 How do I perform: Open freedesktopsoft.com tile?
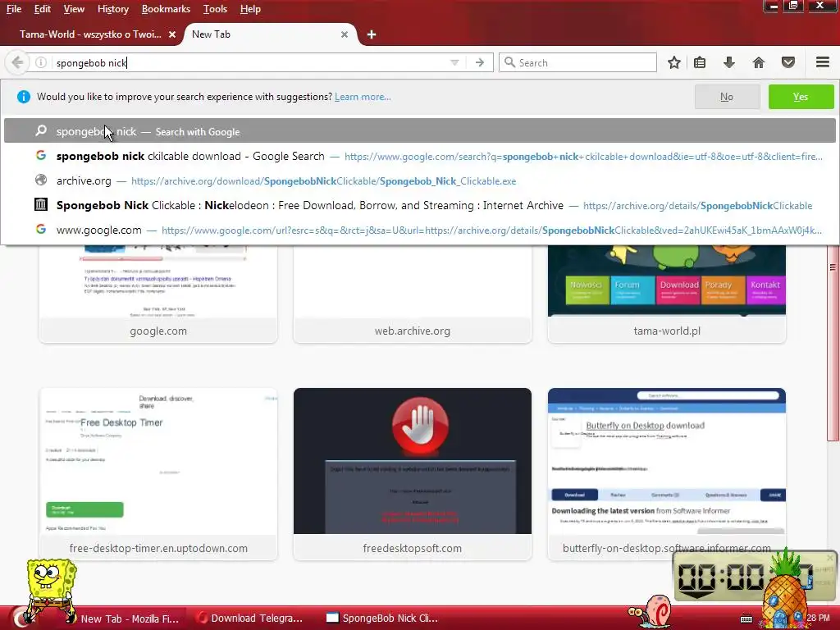click(413, 474)
